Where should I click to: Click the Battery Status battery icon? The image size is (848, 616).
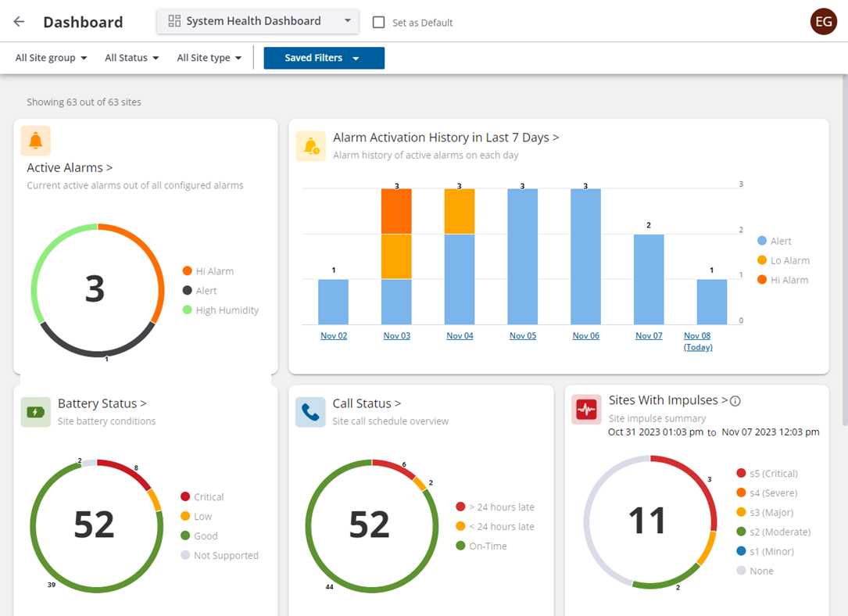[36, 412]
